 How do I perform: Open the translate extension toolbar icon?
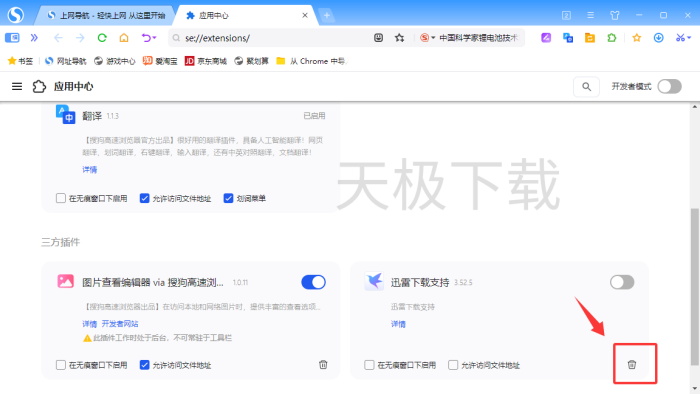pos(568,38)
